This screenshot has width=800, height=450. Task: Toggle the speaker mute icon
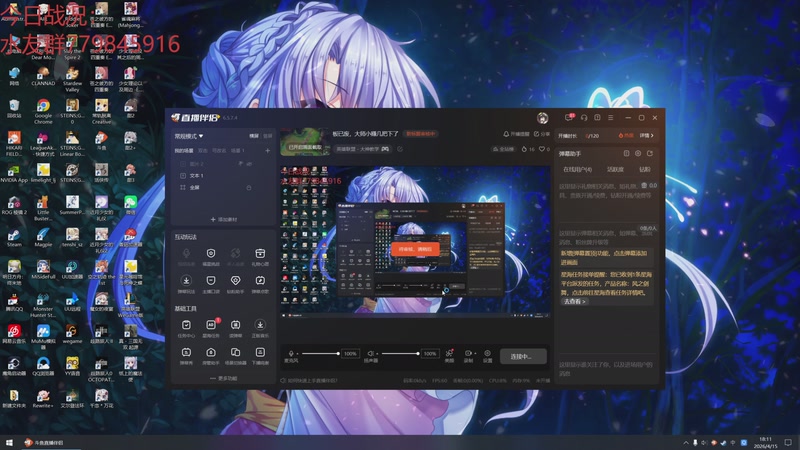[371, 354]
